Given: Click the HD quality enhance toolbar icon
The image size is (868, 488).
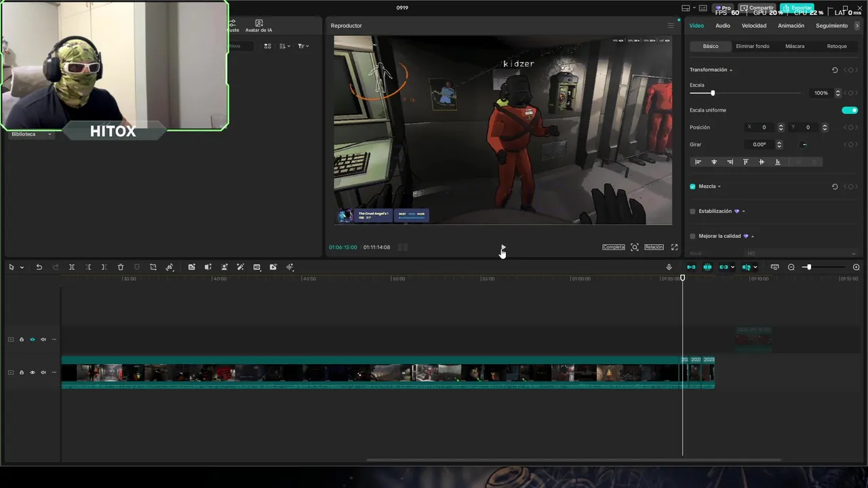Looking at the screenshot, I should 257,267.
